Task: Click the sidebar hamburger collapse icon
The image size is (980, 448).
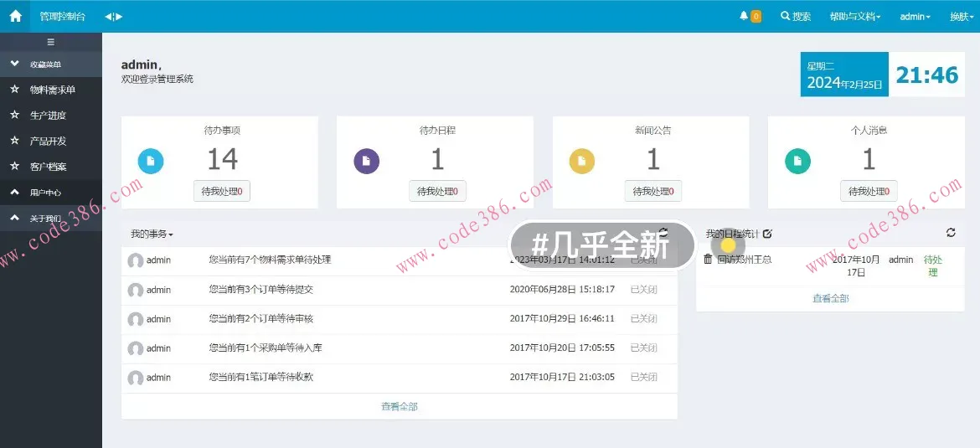Action: point(50,42)
